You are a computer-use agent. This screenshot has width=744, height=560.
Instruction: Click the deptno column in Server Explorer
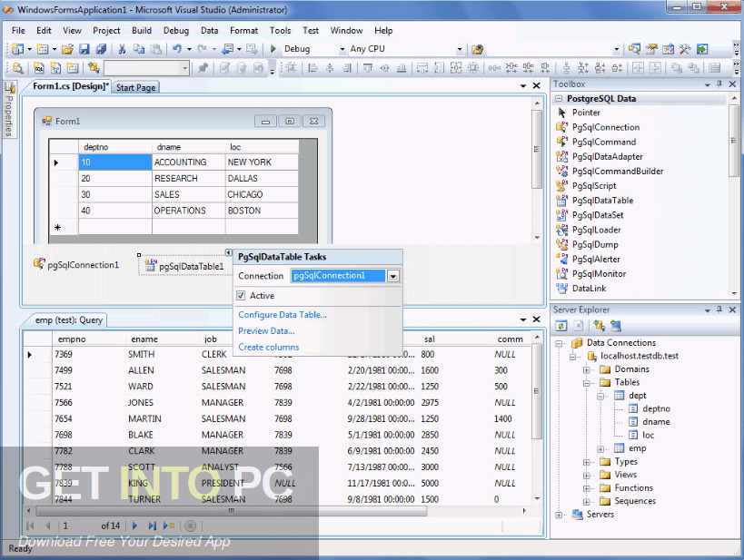(x=656, y=408)
